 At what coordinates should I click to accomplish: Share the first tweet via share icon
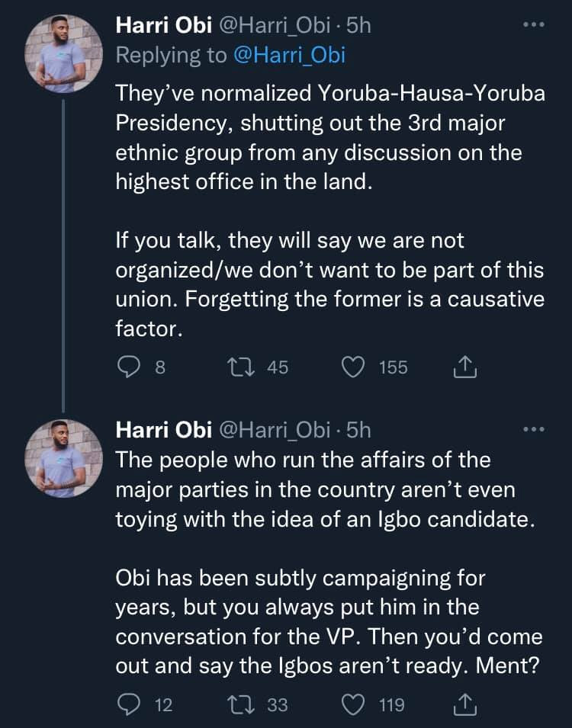[x=464, y=367]
